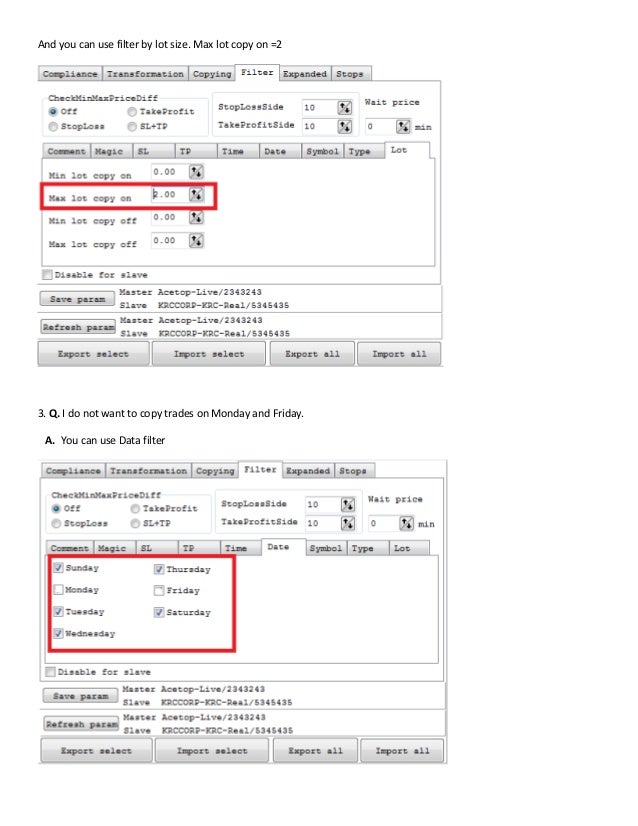The height and width of the screenshot is (826, 638).
Task: Select StopLoss radio in the Date filter panel
Action: pos(56,523)
